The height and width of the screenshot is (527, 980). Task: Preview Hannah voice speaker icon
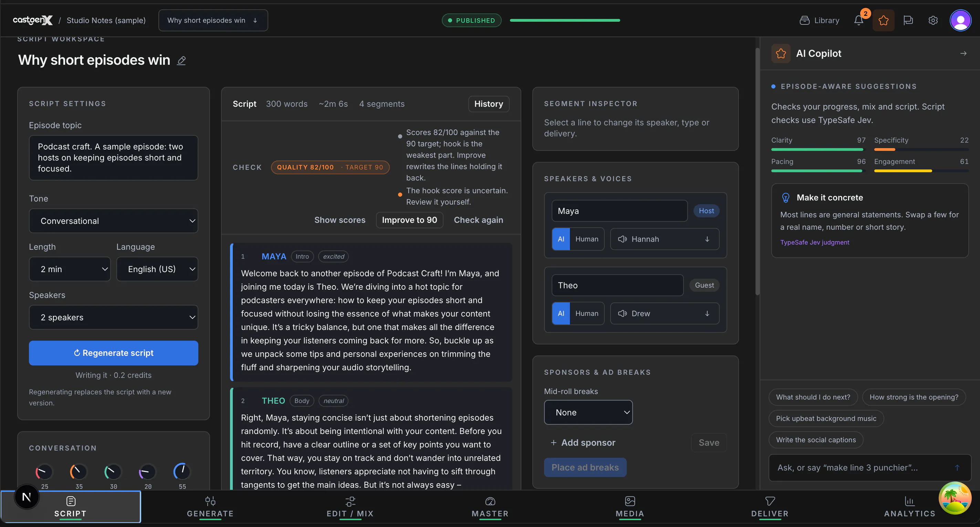point(622,239)
